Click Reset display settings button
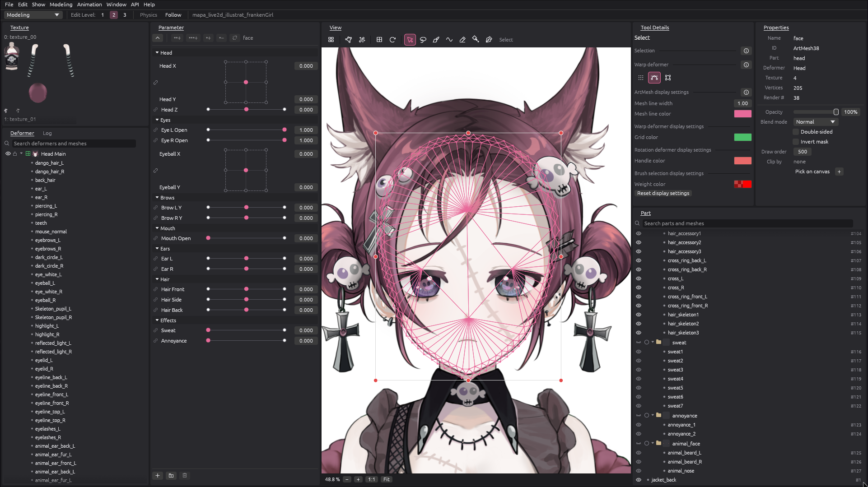 (663, 193)
